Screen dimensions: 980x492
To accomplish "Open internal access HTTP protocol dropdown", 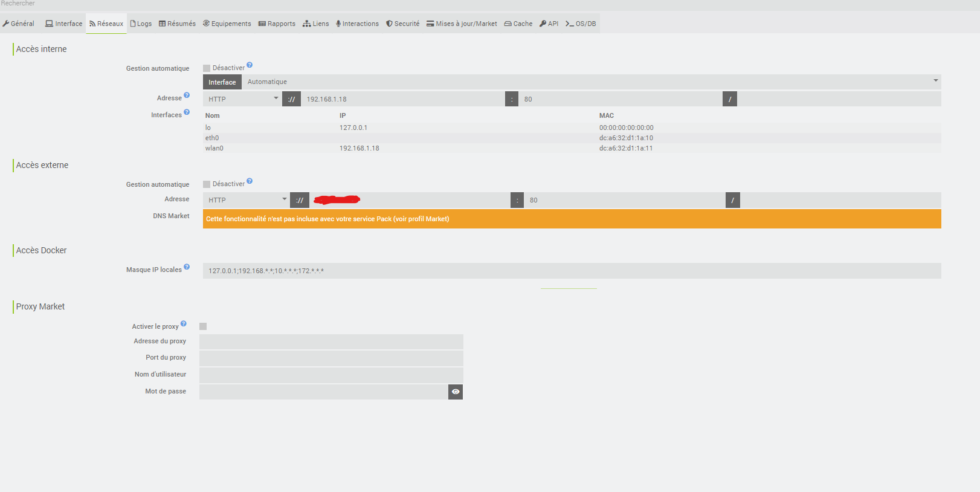I will point(243,99).
